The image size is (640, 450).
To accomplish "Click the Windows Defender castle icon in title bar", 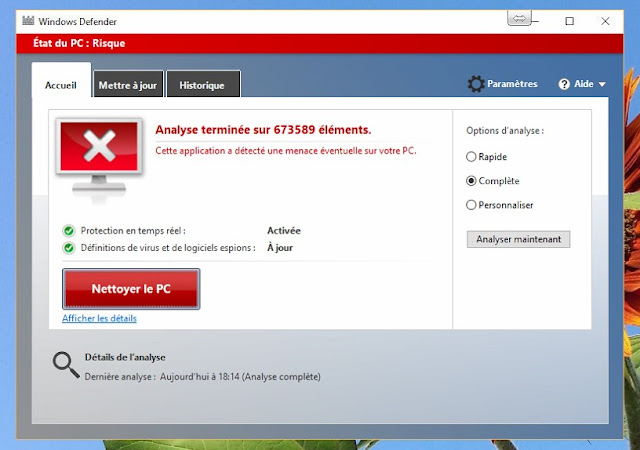I will point(28,20).
